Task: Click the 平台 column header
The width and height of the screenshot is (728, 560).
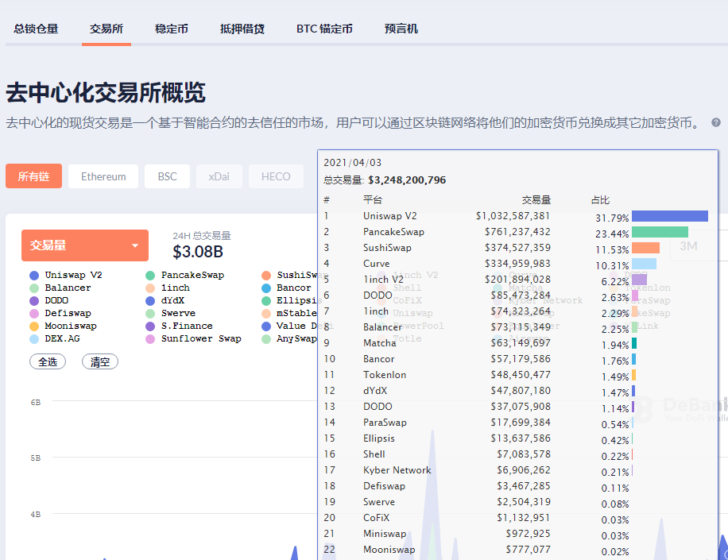Action: coord(373,200)
